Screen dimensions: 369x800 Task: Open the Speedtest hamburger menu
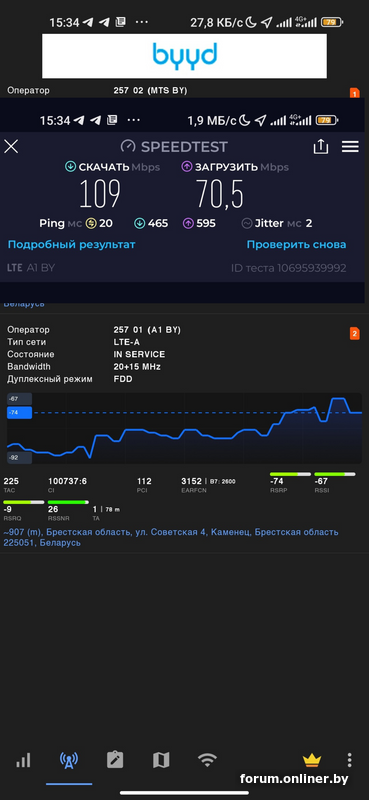click(x=350, y=146)
